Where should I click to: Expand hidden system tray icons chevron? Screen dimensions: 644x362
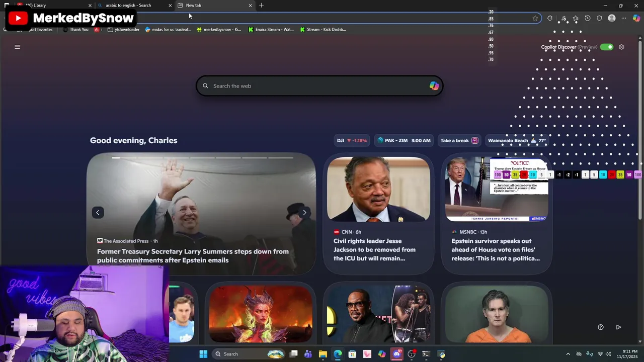568,354
